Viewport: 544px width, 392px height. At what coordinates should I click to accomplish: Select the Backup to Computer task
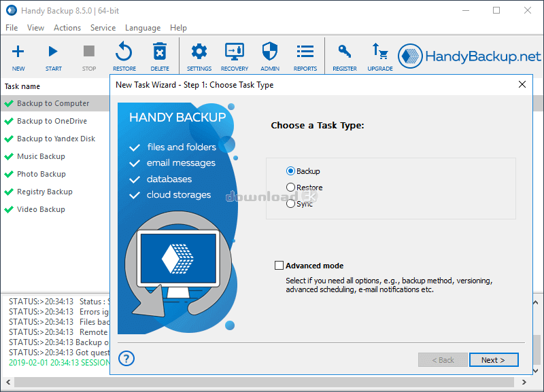coord(55,103)
